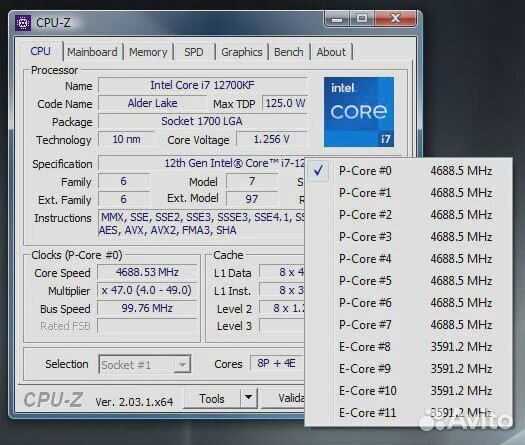Click the CPU-Z app icon in title bar

(23, 23)
